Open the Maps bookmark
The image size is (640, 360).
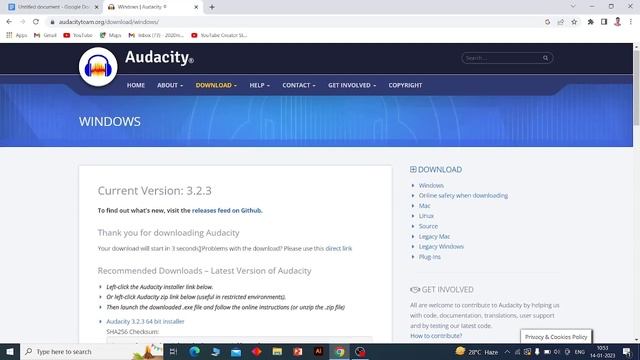(x=111, y=35)
